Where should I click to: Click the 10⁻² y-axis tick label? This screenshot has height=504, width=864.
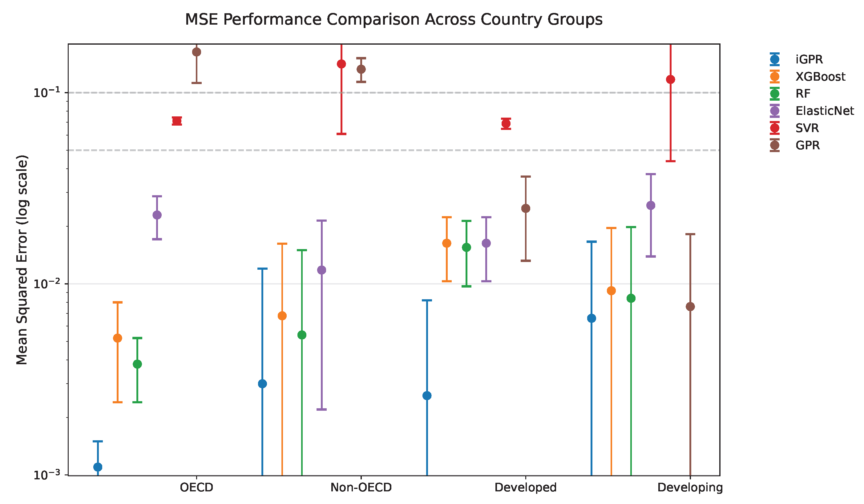pos(46,284)
